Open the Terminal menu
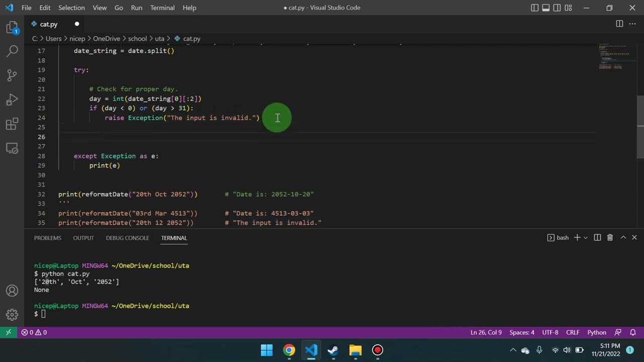This screenshot has height=362, width=644. [163, 8]
